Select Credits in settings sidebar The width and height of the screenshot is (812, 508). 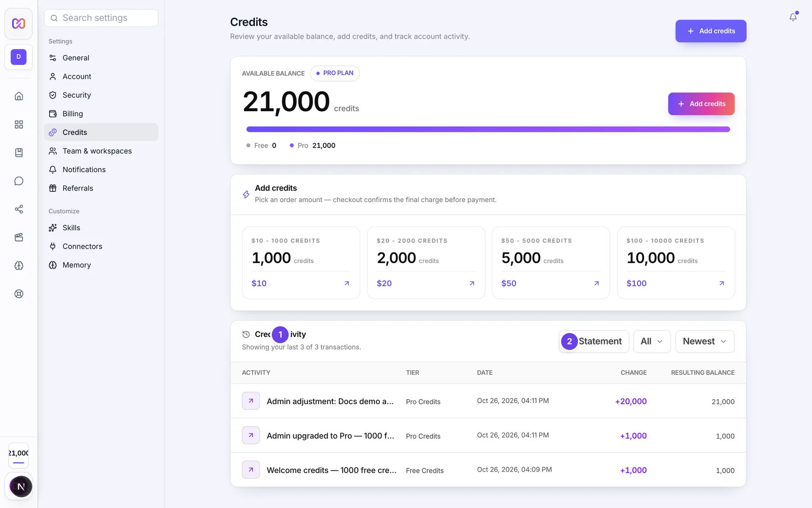click(x=101, y=132)
